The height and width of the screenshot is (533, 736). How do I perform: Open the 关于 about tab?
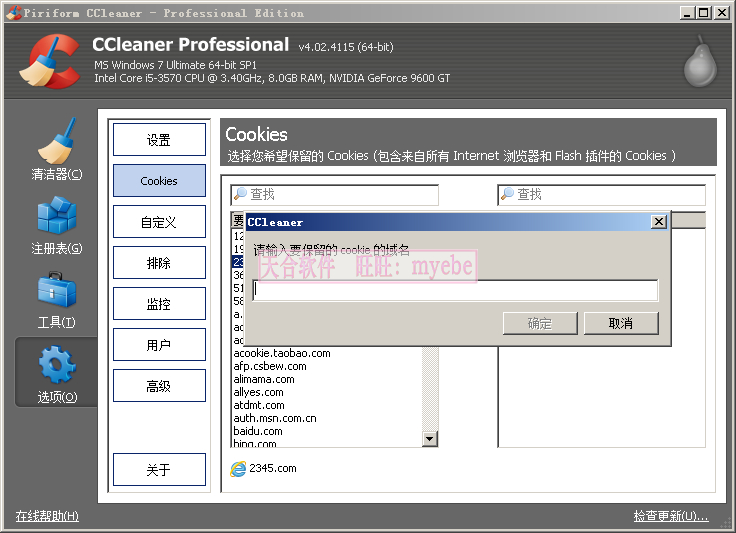(159, 469)
